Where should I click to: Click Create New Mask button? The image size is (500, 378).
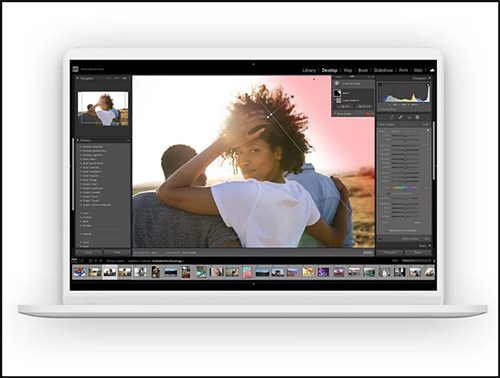click(353, 83)
